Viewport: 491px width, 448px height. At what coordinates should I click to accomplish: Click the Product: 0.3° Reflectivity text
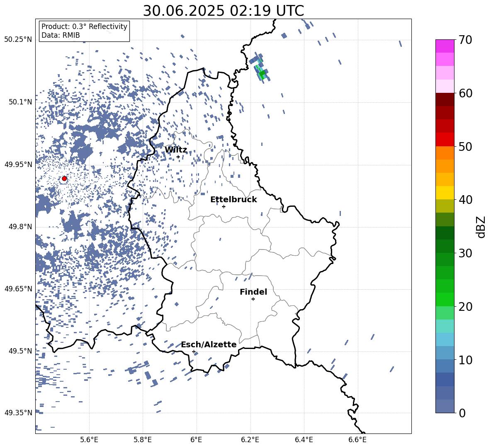84,26
